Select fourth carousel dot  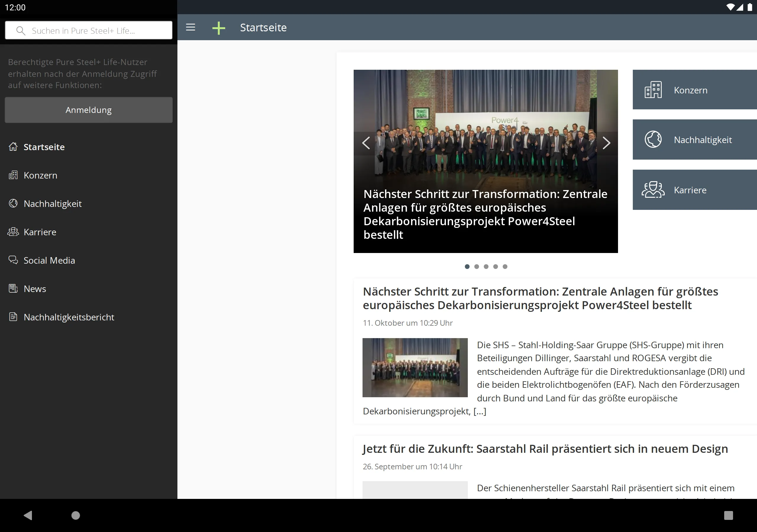496,266
